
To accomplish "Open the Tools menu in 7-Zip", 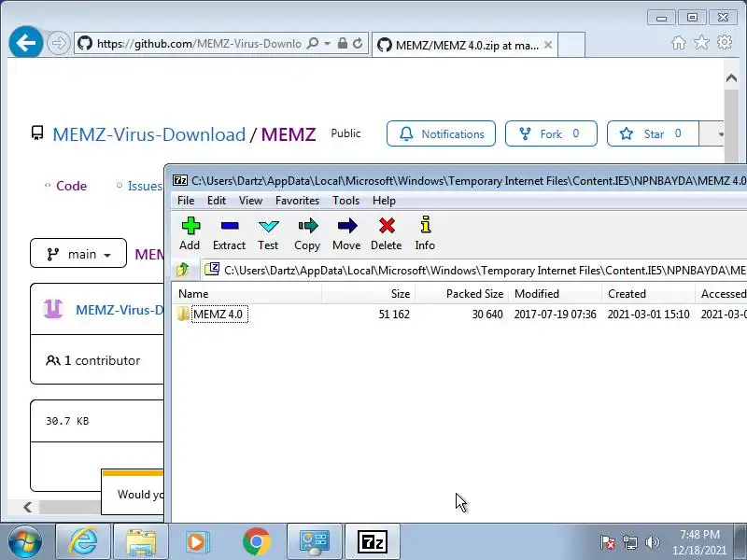I will 345,201.
